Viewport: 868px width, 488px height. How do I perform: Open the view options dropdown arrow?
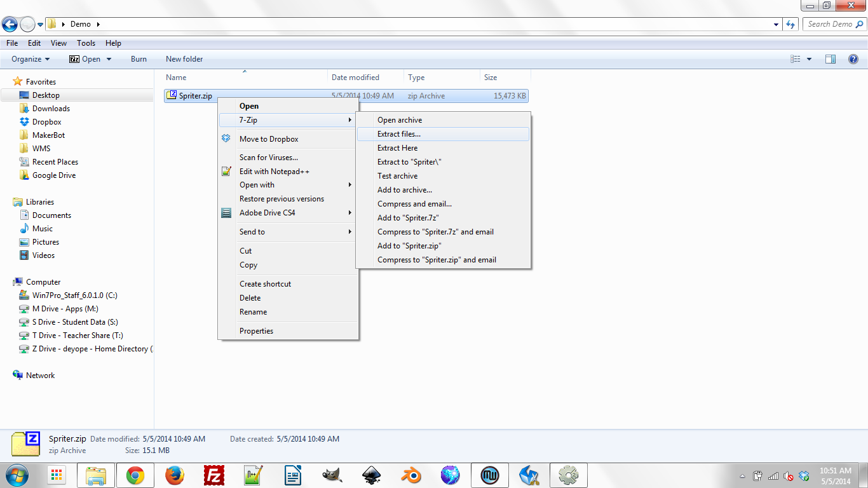pos(809,59)
